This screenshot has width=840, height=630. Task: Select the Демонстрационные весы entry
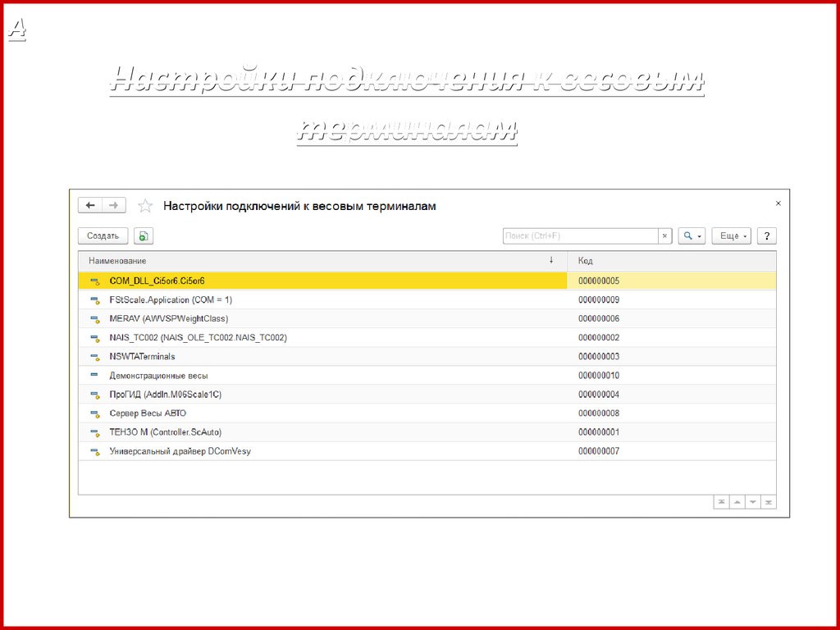pos(158,376)
